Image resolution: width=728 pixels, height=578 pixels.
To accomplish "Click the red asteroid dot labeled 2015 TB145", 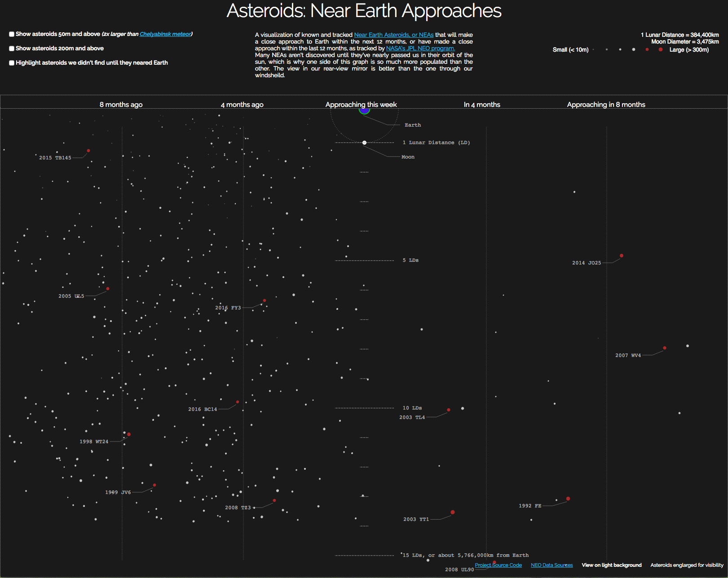I will 88,151.
